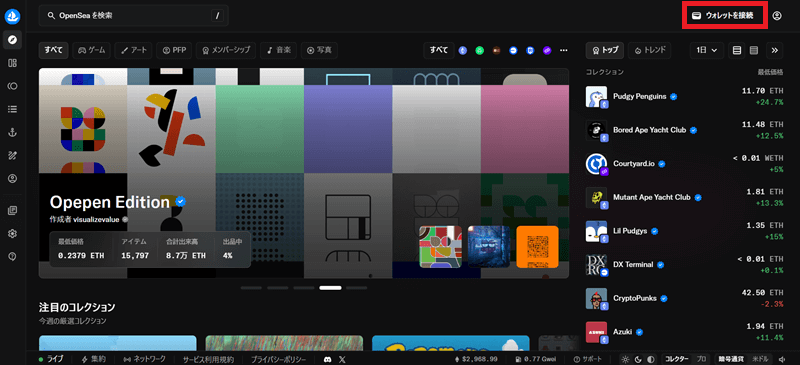Open the X social icon in footer
Screen dimensions: 800x365
click(342, 359)
